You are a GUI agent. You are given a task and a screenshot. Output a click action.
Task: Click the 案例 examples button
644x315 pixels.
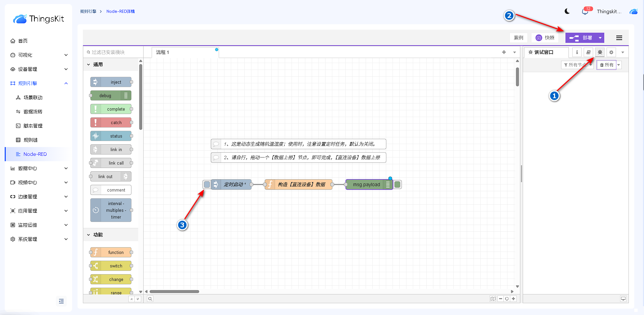[x=518, y=38]
